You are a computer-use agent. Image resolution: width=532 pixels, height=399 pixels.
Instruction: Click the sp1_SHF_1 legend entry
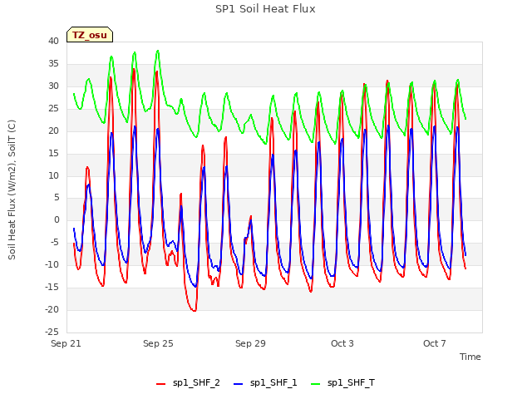(265, 383)
